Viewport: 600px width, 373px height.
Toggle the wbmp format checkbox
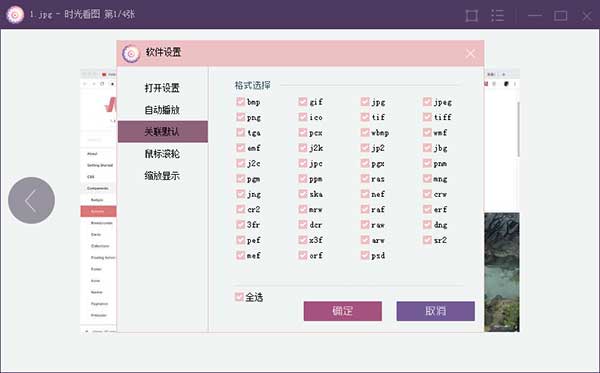click(x=365, y=132)
